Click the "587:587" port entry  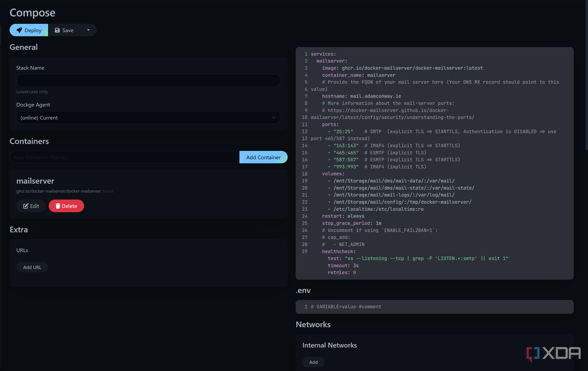coord(346,159)
